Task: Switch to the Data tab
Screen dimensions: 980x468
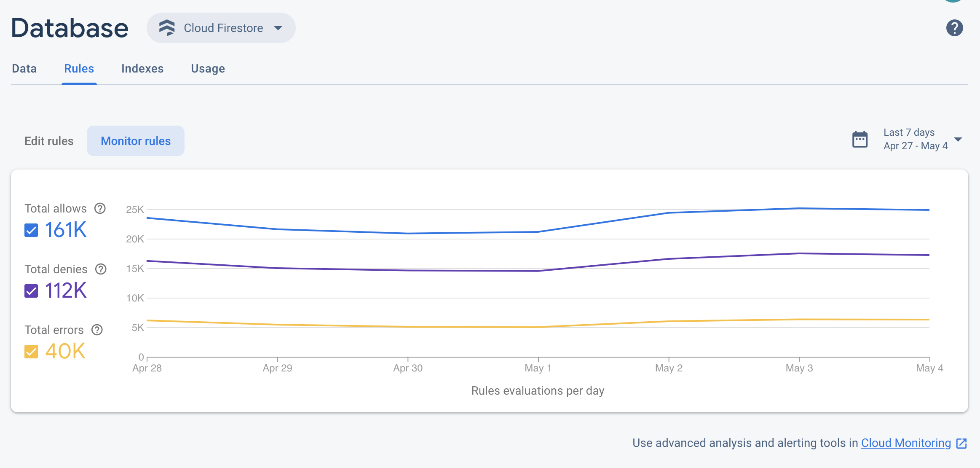Action: point(24,68)
